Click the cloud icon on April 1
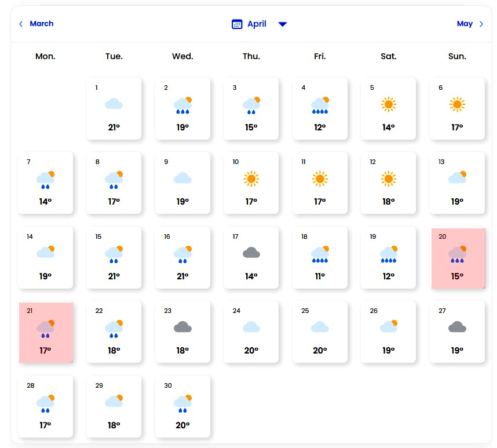Screen dimensions: 497x448 click(x=114, y=104)
